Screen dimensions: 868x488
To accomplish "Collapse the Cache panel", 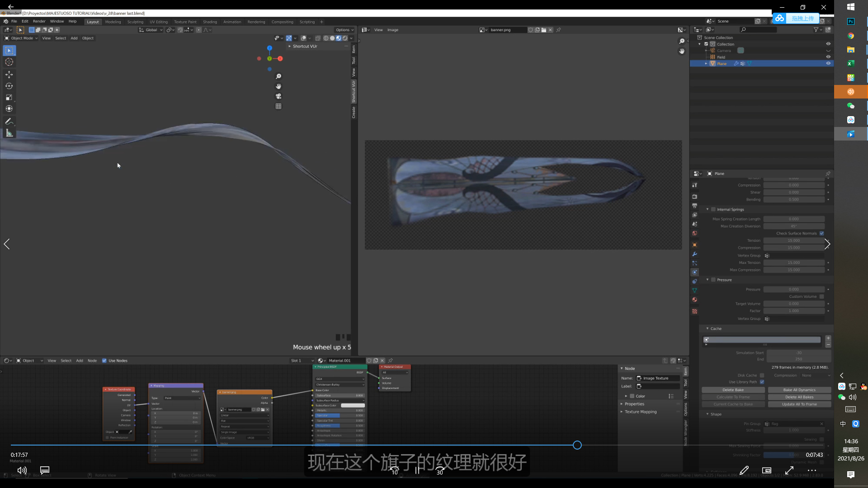I will [x=716, y=328].
